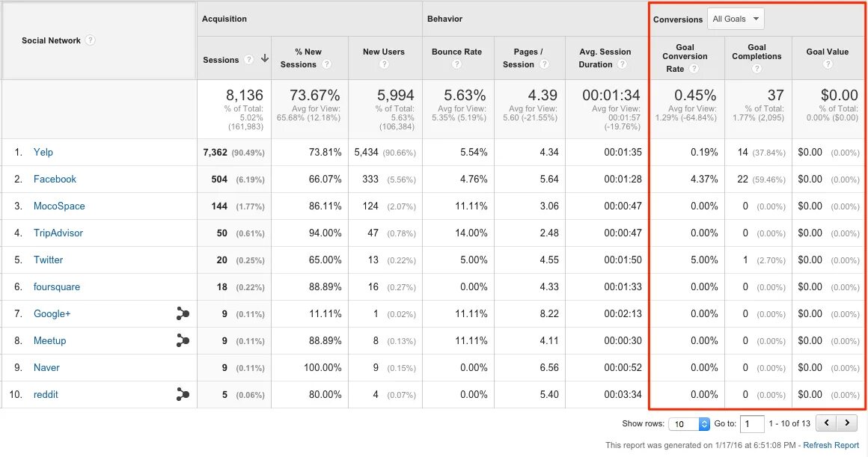The height and width of the screenshot is (457, 868).
Task: Select total sessions value 8,136
Action: coord(244,95)
